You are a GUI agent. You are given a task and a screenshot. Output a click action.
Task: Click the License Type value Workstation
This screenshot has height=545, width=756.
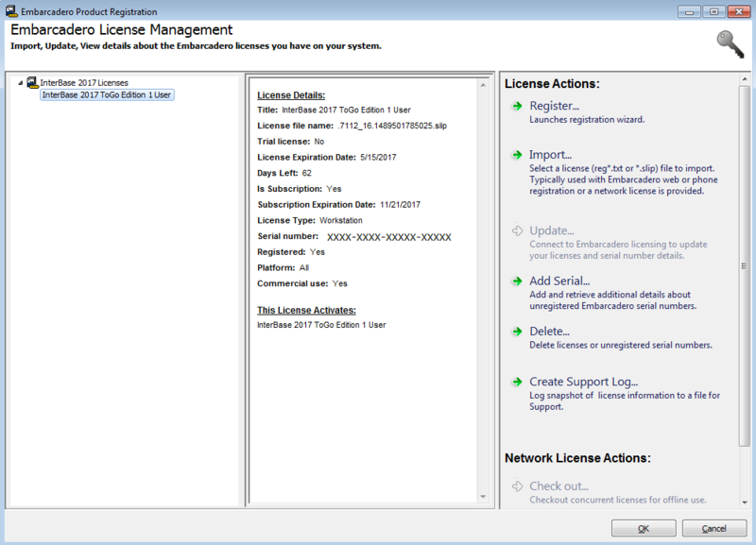(x=341, y=221)
